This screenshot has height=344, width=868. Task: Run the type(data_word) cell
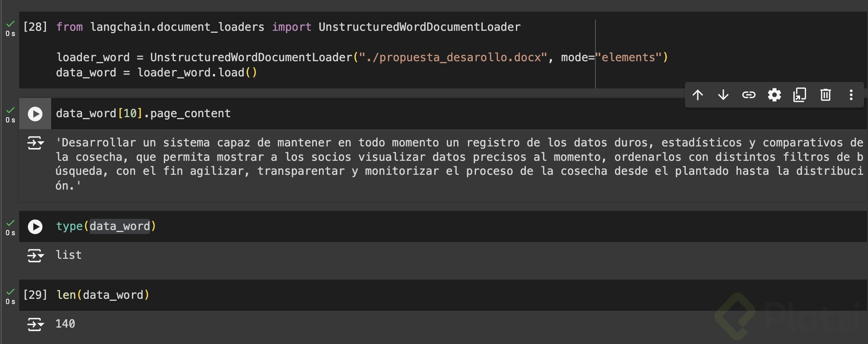click(35, 227)
